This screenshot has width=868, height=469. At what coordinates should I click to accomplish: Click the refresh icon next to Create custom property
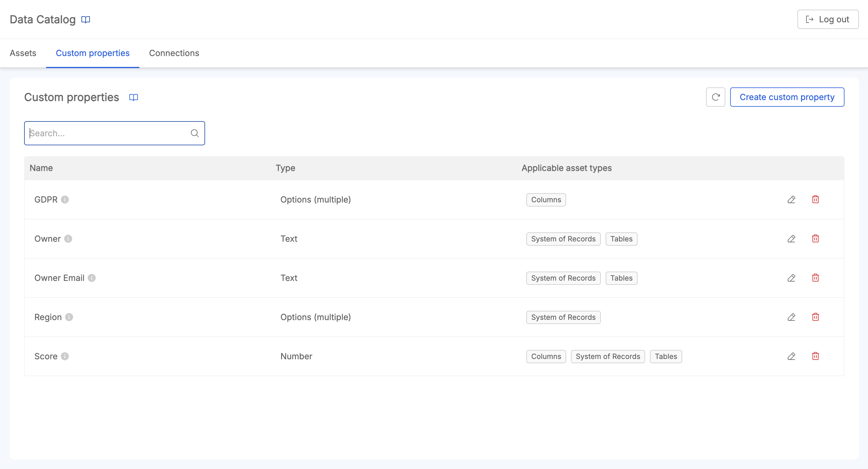tap(715, 97)
